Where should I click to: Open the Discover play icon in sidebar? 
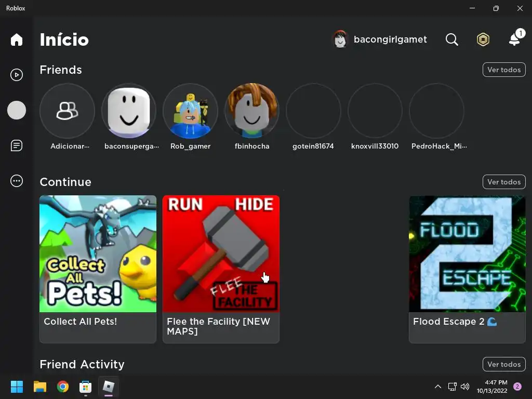16,75
